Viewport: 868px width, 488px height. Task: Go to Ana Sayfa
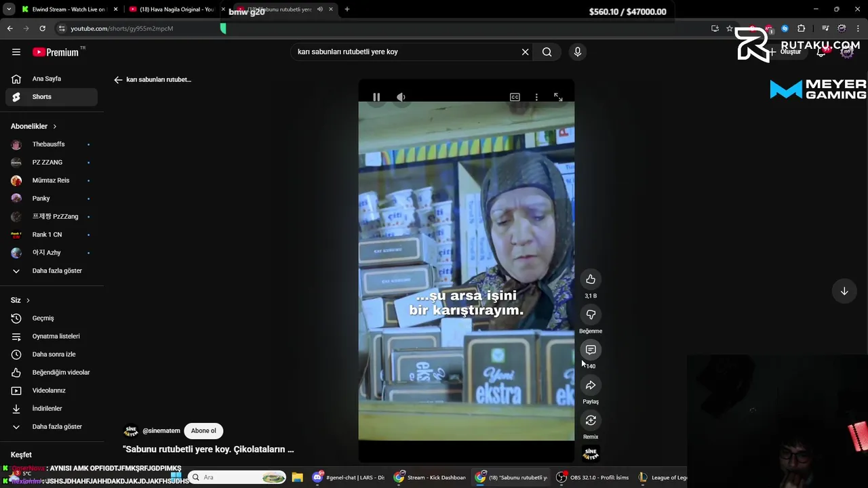click(x=52, y=79)
